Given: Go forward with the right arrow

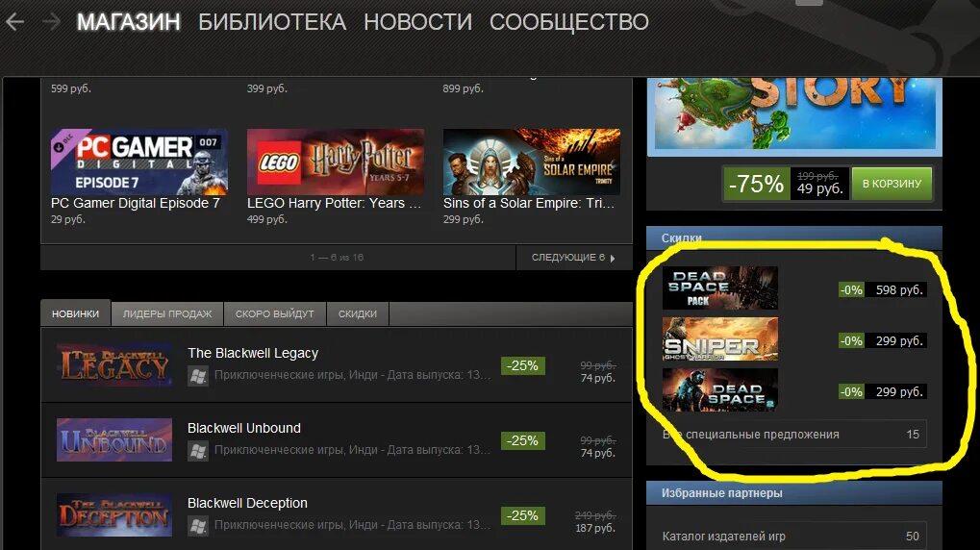Looking at the screenshot, I should click(51, 22).
